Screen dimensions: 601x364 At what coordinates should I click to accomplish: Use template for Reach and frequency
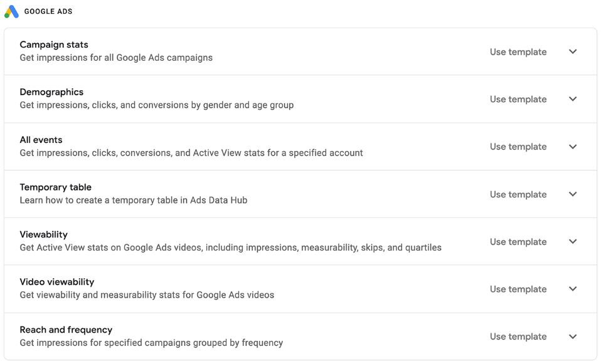tap(518, 337)
